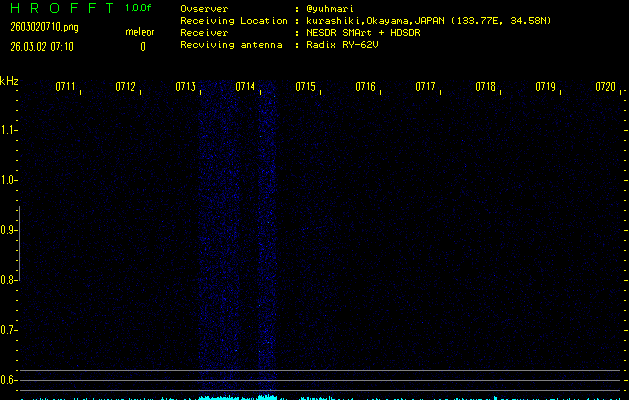Click the 0.8 kHz axis label

click(x=7, y=280)
